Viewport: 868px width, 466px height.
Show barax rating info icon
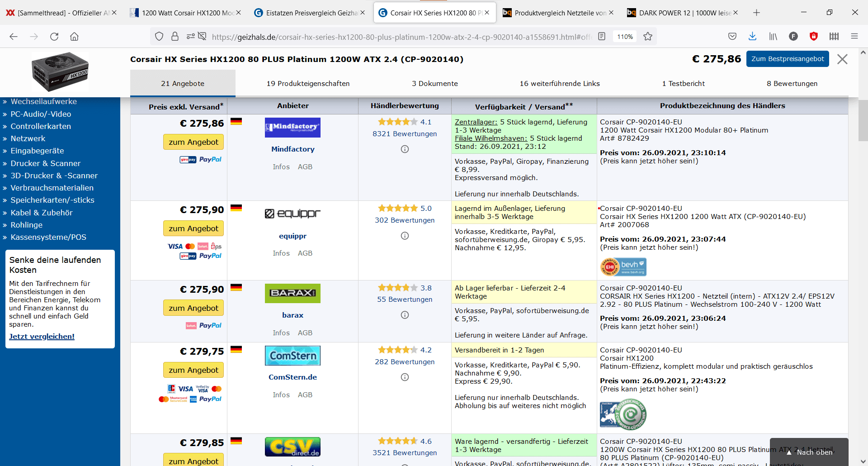tap(405, 315)
